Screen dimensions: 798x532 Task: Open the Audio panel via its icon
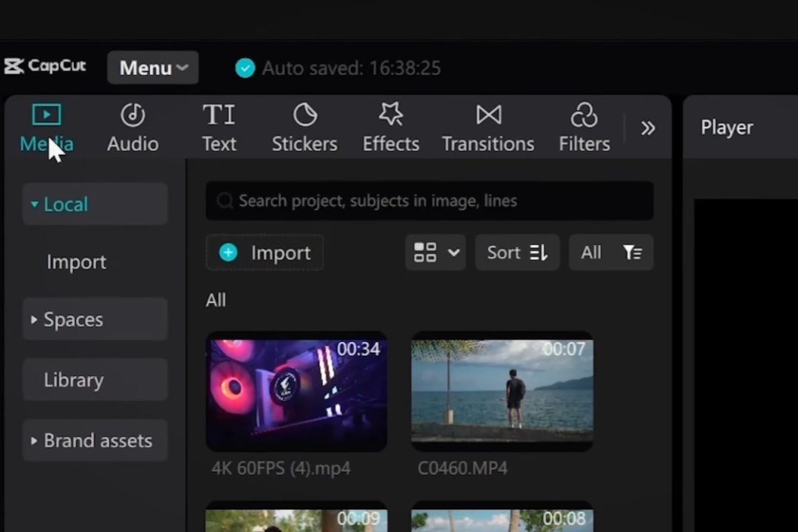tap(132, 115)
